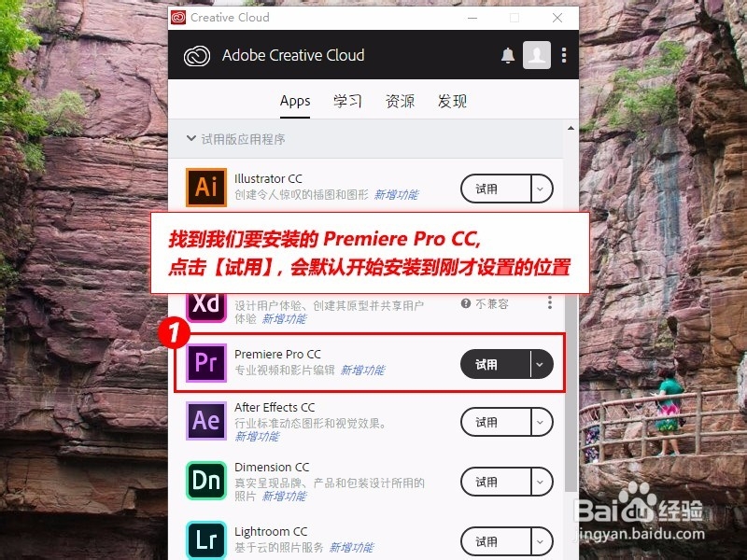Select the After Effects CC app icon
The height and width of the screenshot is (560, 747).
(x=206, y=422)
